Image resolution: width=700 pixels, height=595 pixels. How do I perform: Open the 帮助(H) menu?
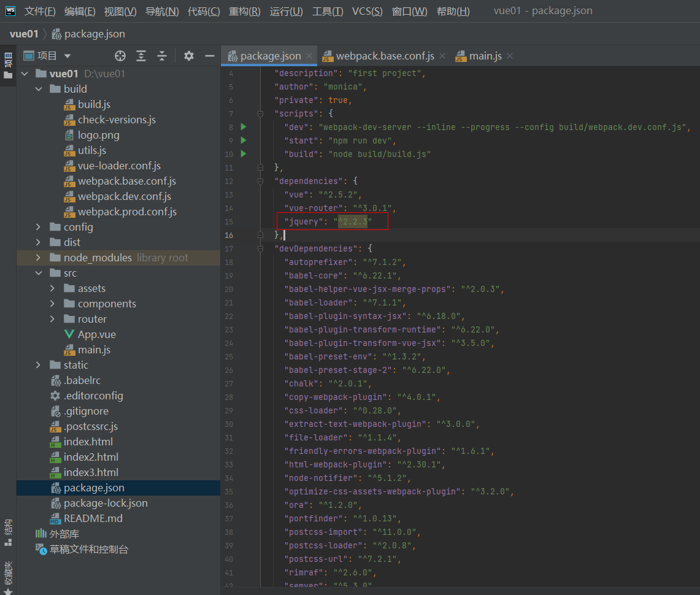(x=453, y=11)
